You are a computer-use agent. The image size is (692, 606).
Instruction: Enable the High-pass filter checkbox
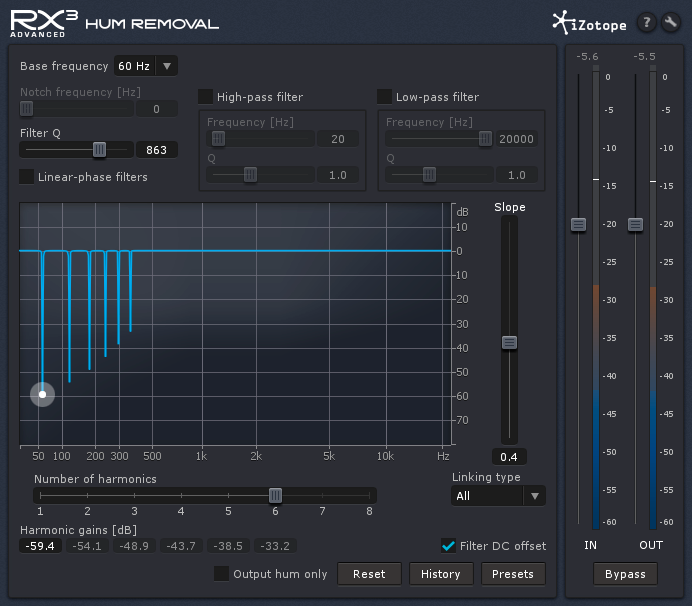205,97
